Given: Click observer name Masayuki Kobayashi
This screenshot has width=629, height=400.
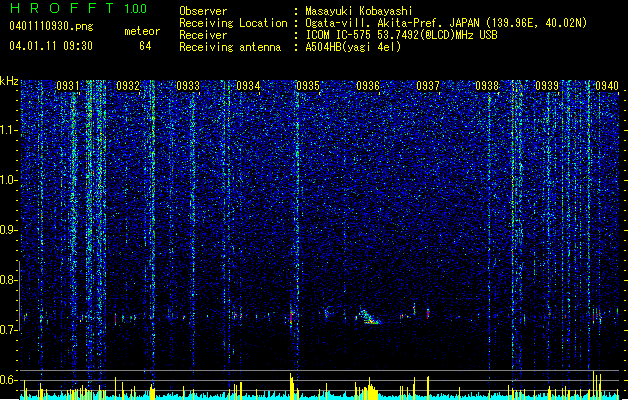Looking at the screenshot, I should pyautogui.click(x=359, y=11).
